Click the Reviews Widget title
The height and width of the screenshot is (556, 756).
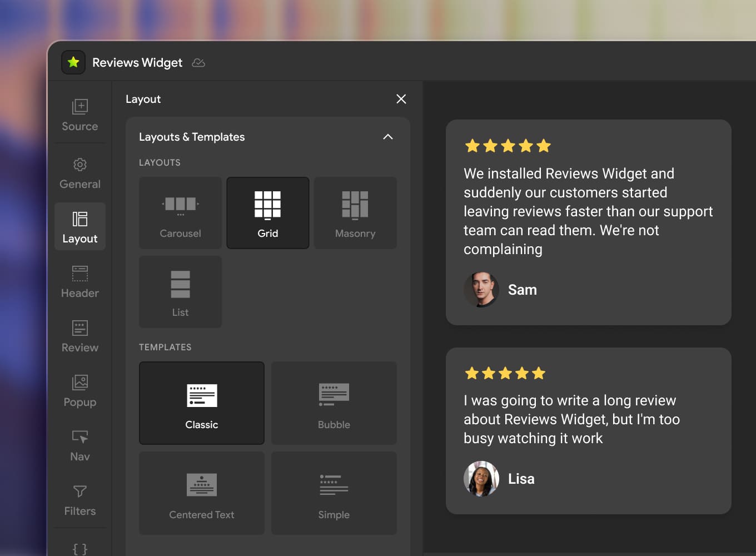coord(137,63)
